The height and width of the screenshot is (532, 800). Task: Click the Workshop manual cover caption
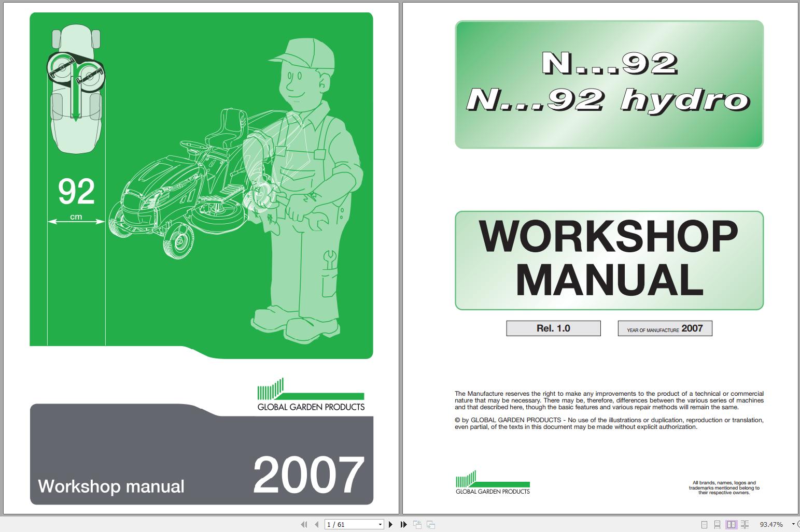click(111, 486)
